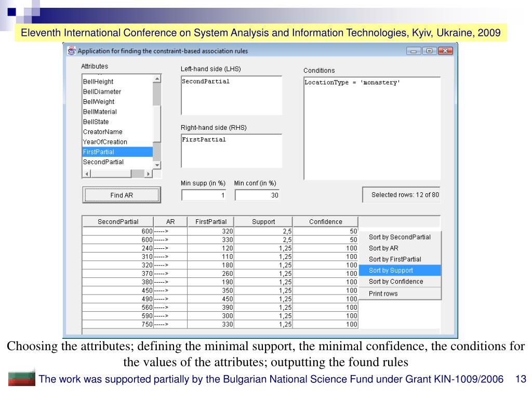Viewport: 532px width, 399px height.
Task: Click SecondPartial cell 590
Action: [x=118, y=316]
